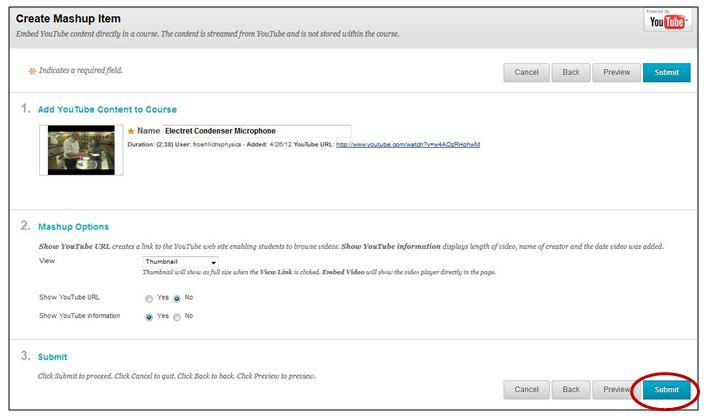Select No for Show YouTube URL

point(177,299)
